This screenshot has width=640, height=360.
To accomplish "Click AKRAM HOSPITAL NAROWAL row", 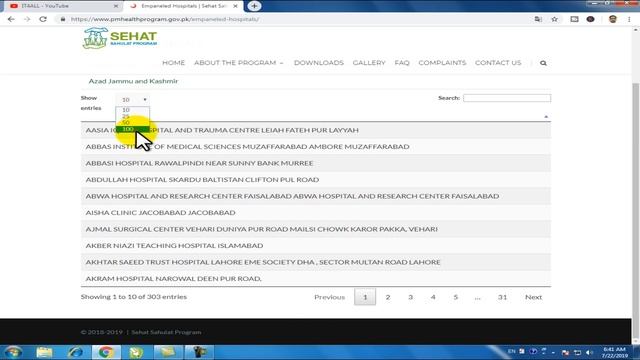I will [x=316, y=279].
